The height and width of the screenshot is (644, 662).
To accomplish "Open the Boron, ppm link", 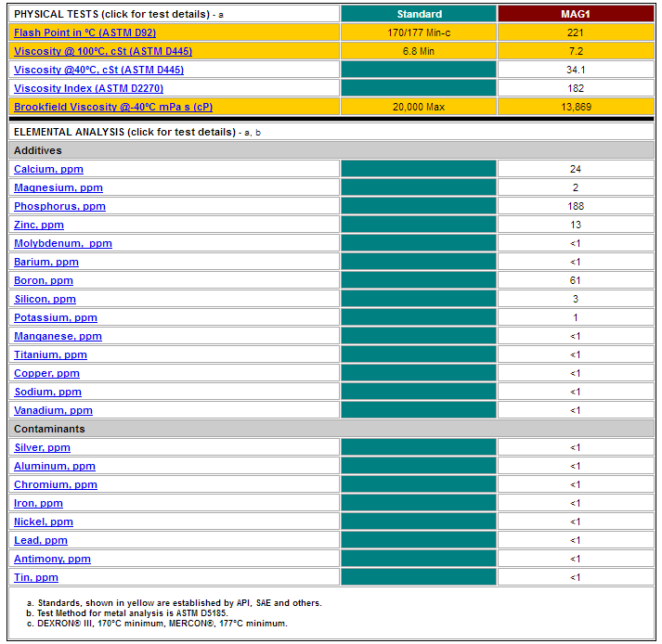I will [x=44, y=280].
